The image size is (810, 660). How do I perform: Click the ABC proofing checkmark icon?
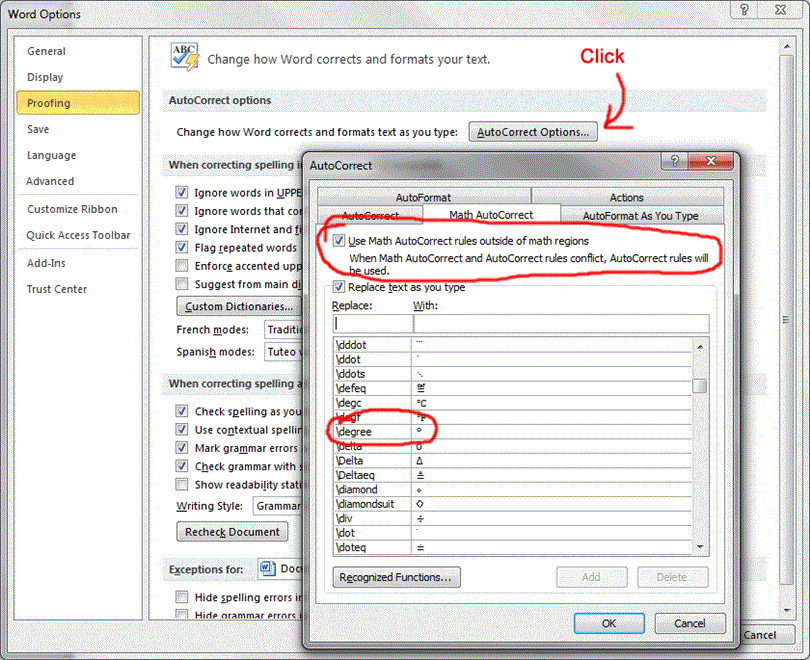coord(184,56)
